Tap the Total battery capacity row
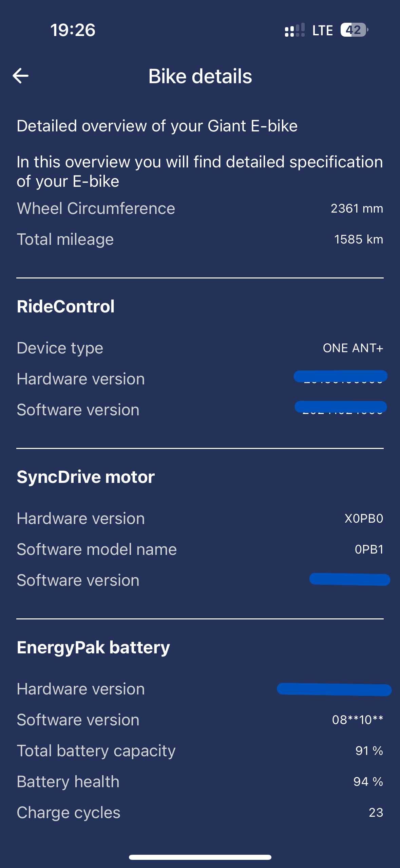The image size is (400, 868). [200, 751]
